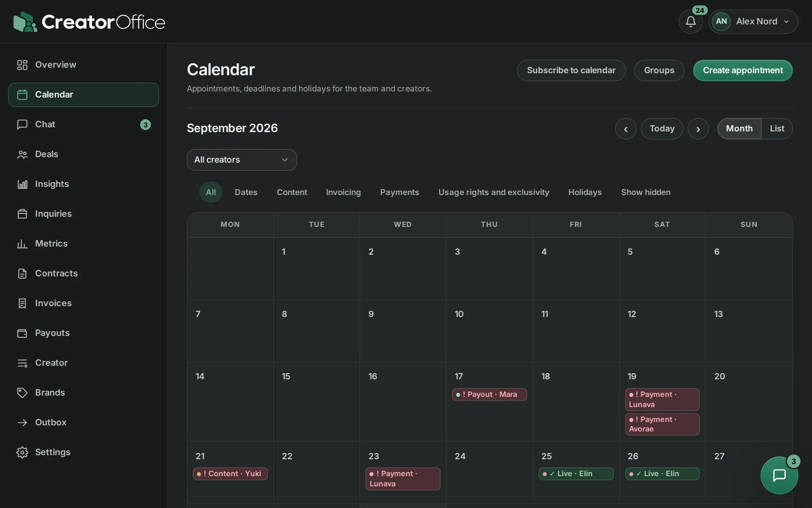Open Payment · Lunava event on the 23rd
This screenshot has width=812, height=508.
pyautogui.click(x=403, y=479)
